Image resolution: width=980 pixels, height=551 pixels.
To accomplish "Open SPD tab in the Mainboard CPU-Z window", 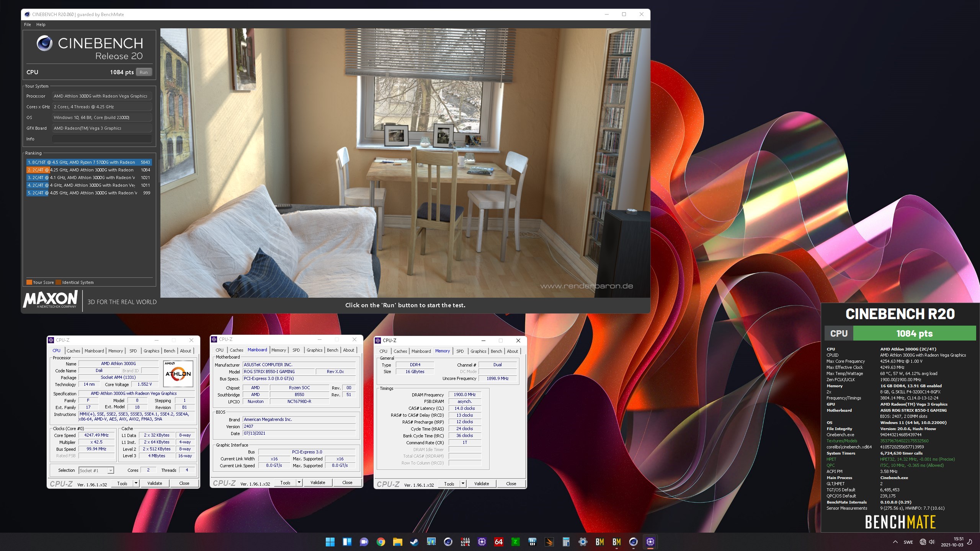I will point(296,350).
